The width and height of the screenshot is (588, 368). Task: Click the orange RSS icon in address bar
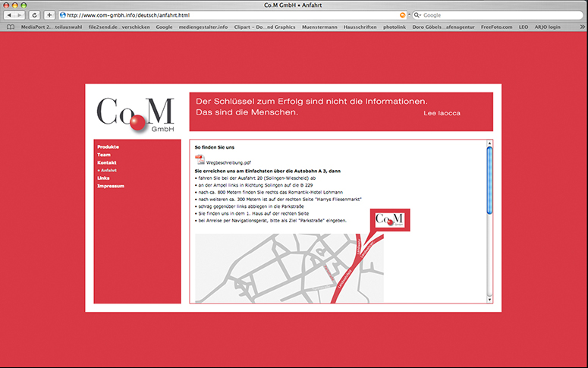402,15
